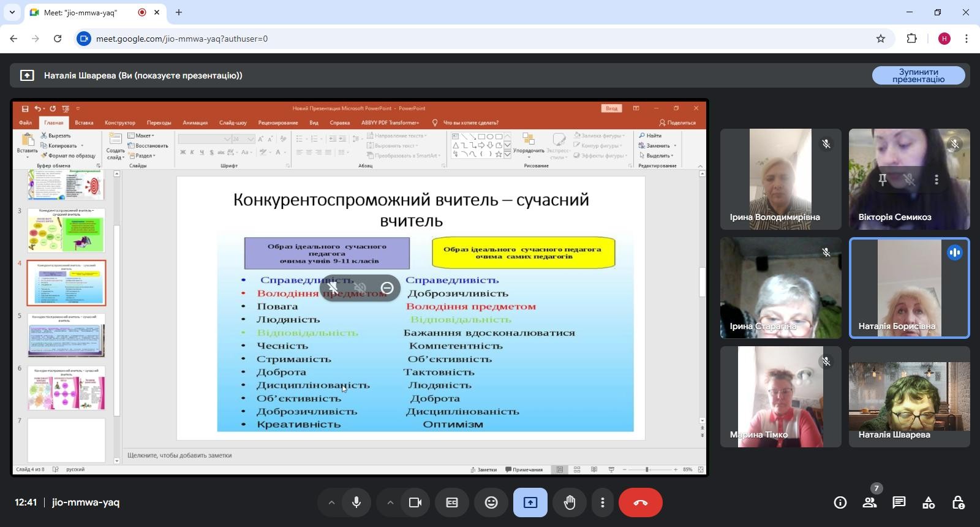Open the Meet activities panel
980x527 pixels.
pyautogui.click(x=929, y=502)
